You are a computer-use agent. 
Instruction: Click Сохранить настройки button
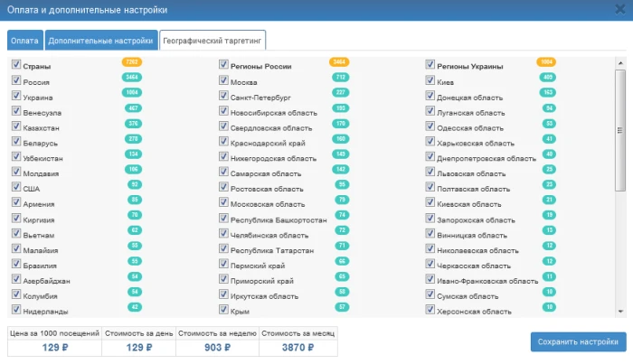[x=578, y=342]
